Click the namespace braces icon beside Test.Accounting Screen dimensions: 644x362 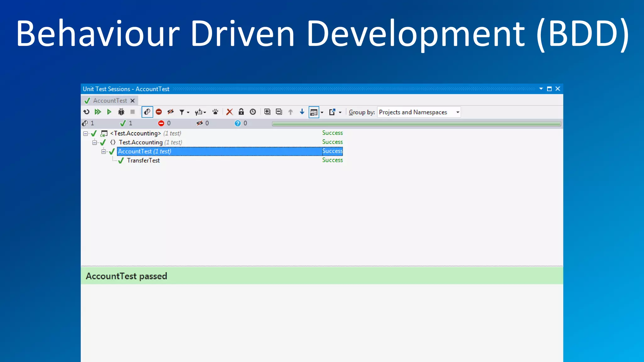click(113, 142)
